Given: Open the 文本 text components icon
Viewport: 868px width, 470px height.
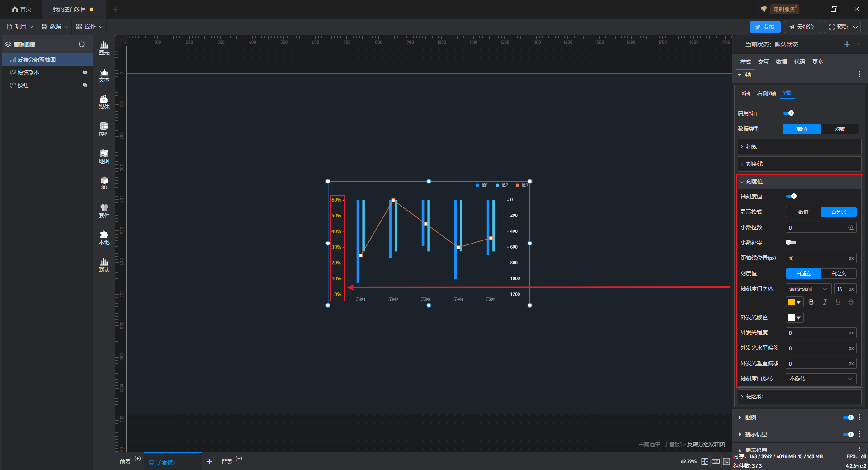Looking at the screenshot, I should 104,75.
